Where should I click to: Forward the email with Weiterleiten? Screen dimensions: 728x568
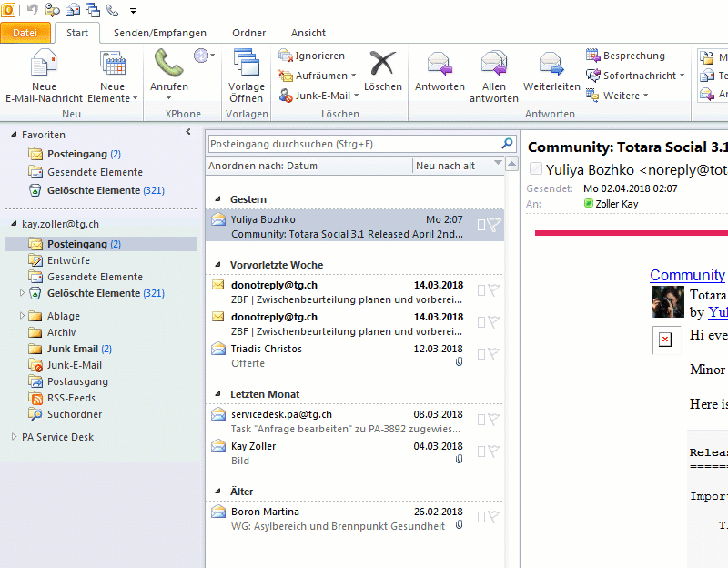pyautogui.click(x=551, y=71)
